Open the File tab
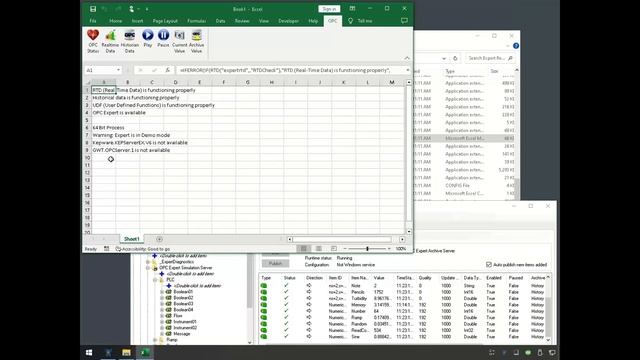This screenshot has width=640, height=360. click(x=93, y=21)
